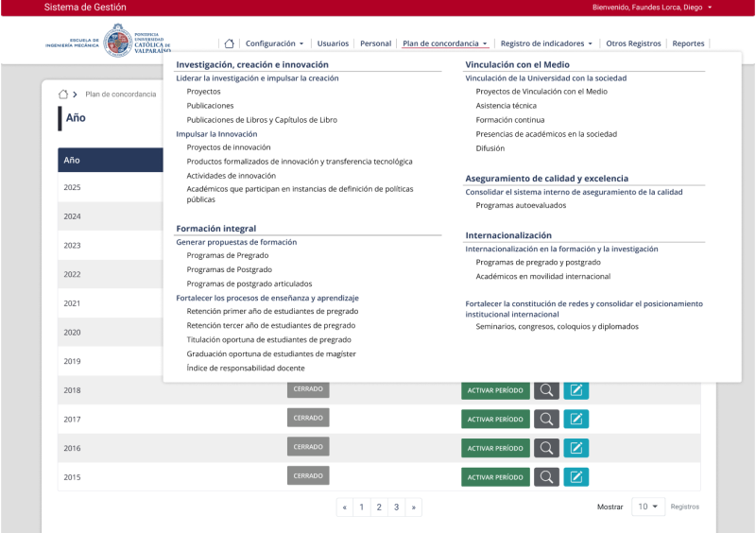Go to page 2 in pagination

click(379, 507)
